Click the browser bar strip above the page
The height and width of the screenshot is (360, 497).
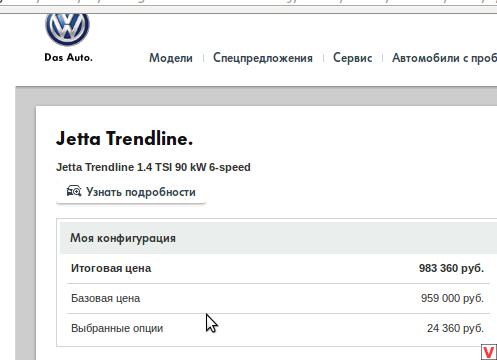pos(248,7)
